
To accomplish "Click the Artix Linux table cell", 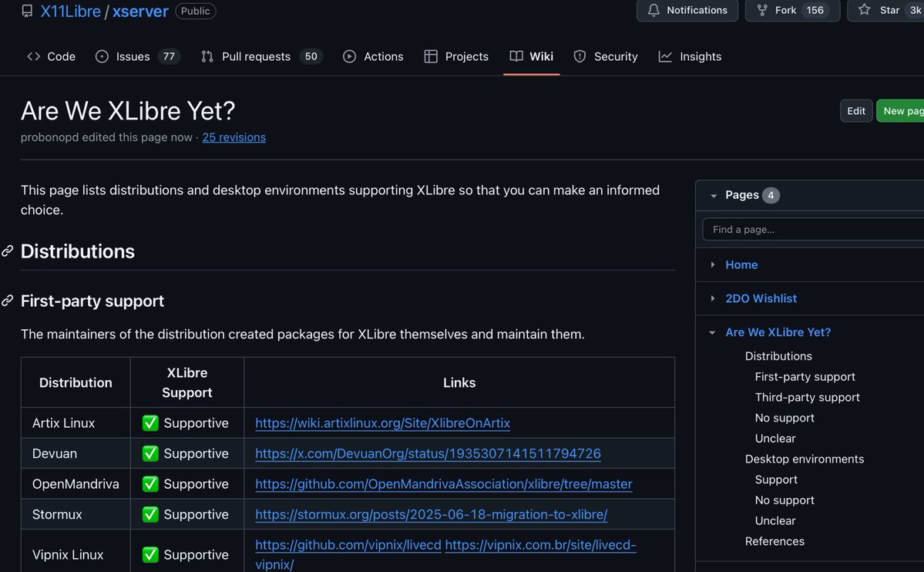I will pos(76,422).
